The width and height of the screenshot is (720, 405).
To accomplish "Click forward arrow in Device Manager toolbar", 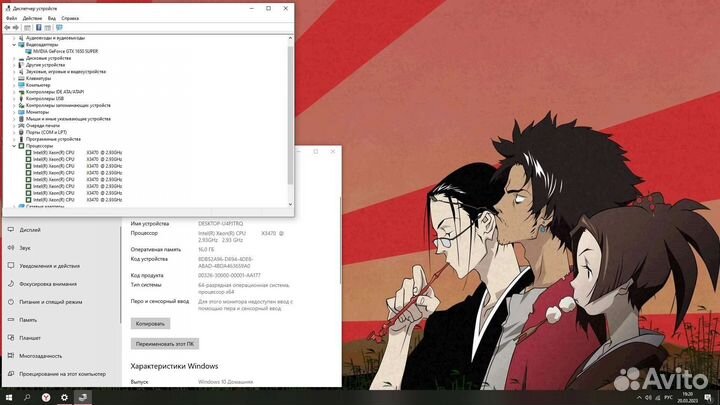I will pyautogui.click(x=16, y=28).
